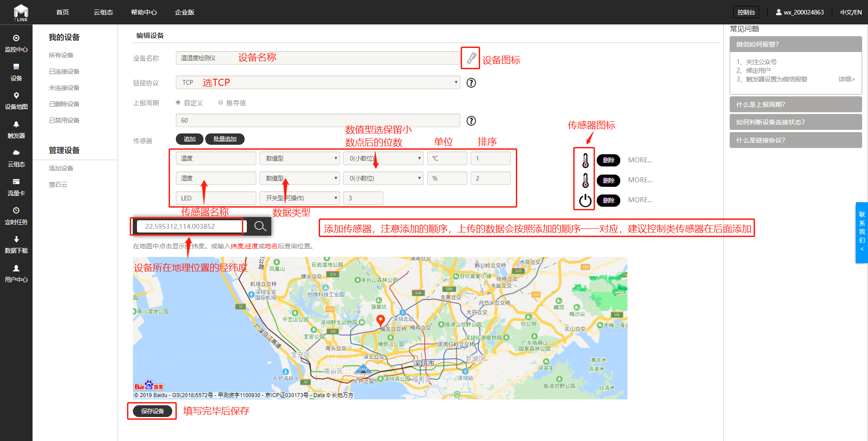
Task: Select 未连接设备 in device list
Action: coord(64,88)
